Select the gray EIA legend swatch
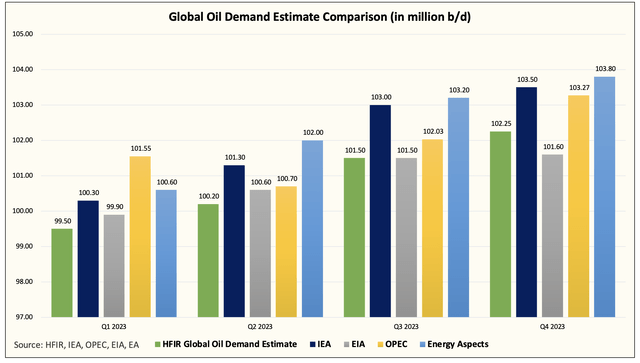640x363 pixels. [347, 345]
